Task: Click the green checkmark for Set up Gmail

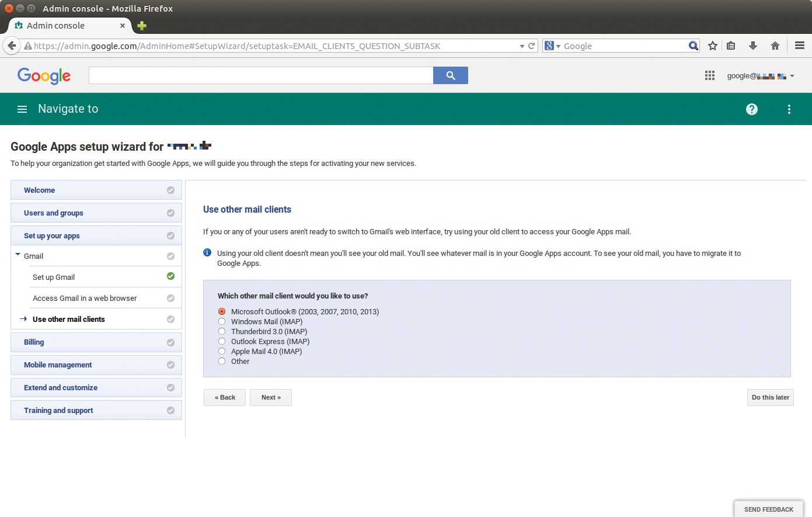Action: pyautogui.click(x=170, y=276)
